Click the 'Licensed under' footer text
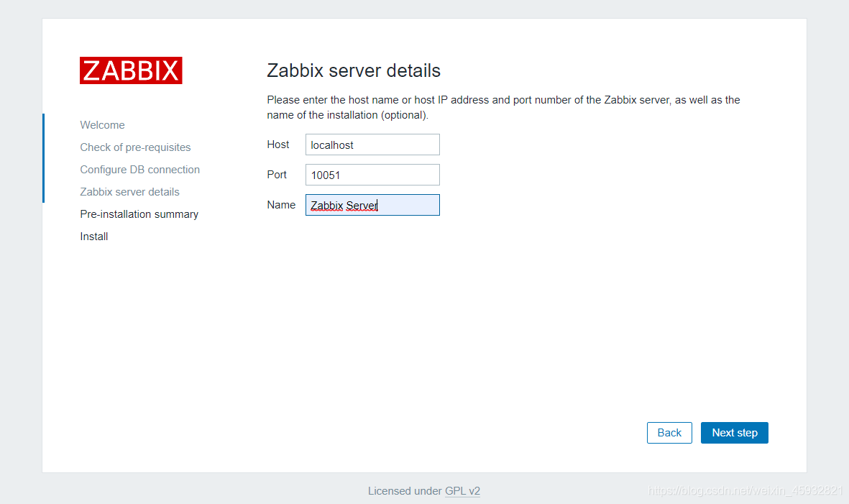 coord(405,491)
